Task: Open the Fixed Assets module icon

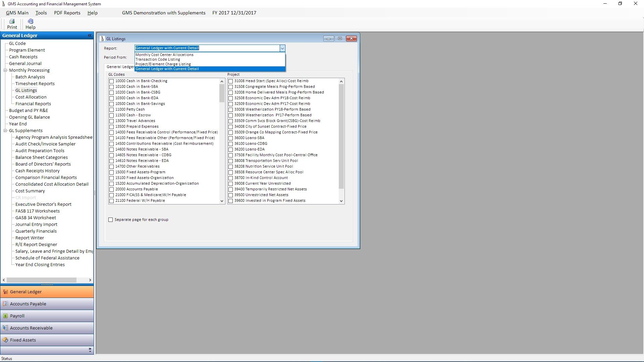Action: (x=5, y=340)
